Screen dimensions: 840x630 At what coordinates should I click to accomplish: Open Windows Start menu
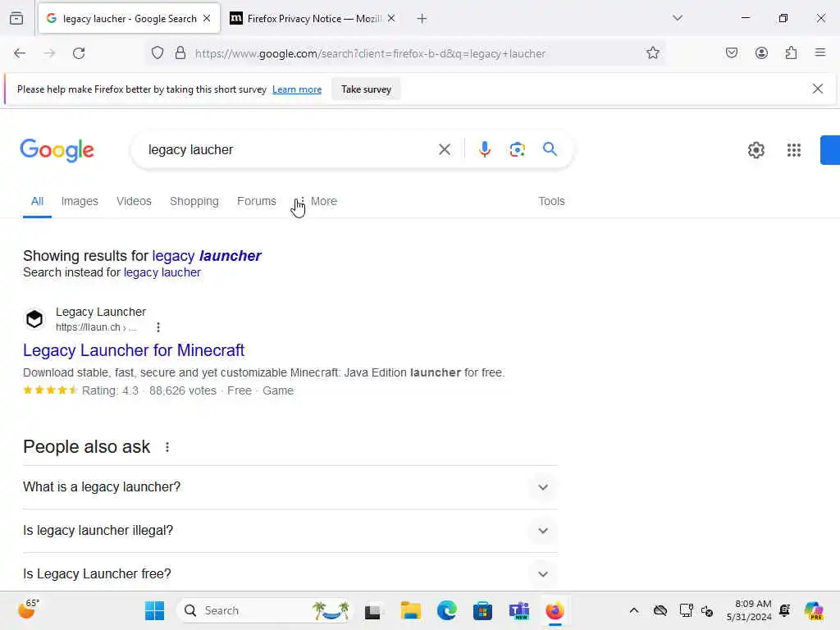155,610
